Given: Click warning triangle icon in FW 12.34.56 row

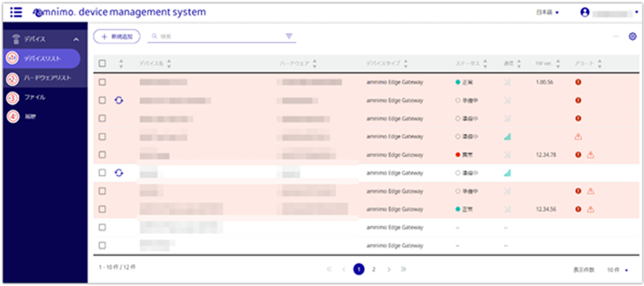Looking at the screenshot, I should [591, 209].
